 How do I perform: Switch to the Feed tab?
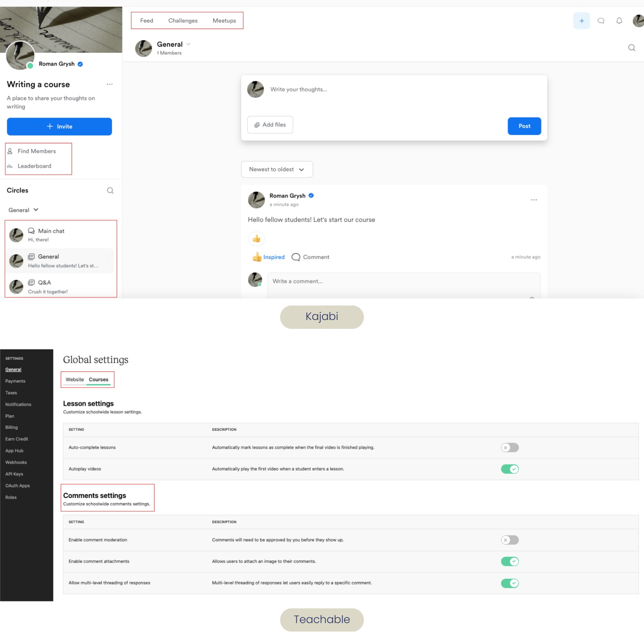click(147, 21)
